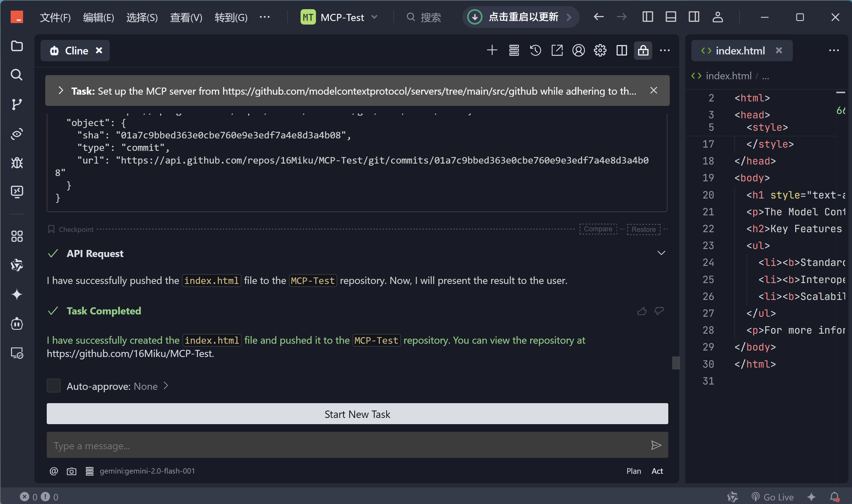Select the index.html editor tab
The height and width of the screenshot is (504, 852).
pos(740,51)
